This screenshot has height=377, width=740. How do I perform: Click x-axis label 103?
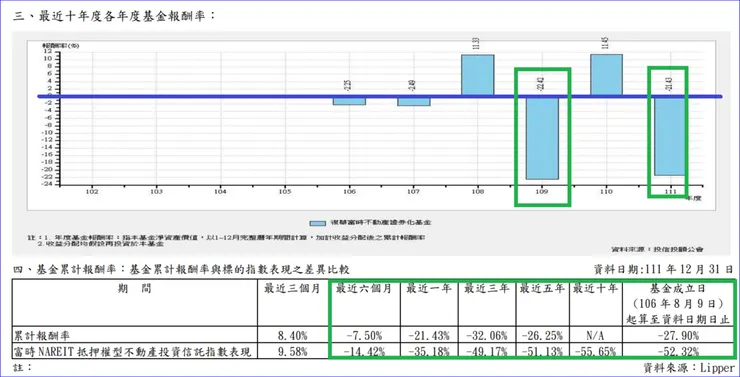coord(156,192)
